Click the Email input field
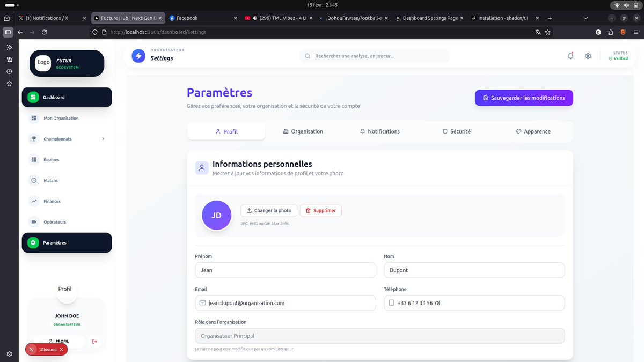644x362 pixels. 286,303
